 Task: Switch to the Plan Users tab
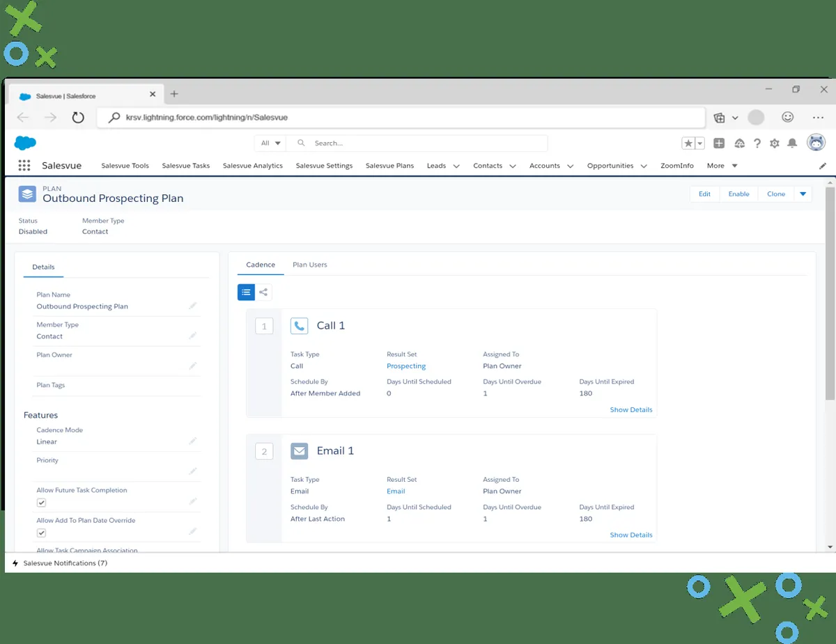click(x=310, y=265)
